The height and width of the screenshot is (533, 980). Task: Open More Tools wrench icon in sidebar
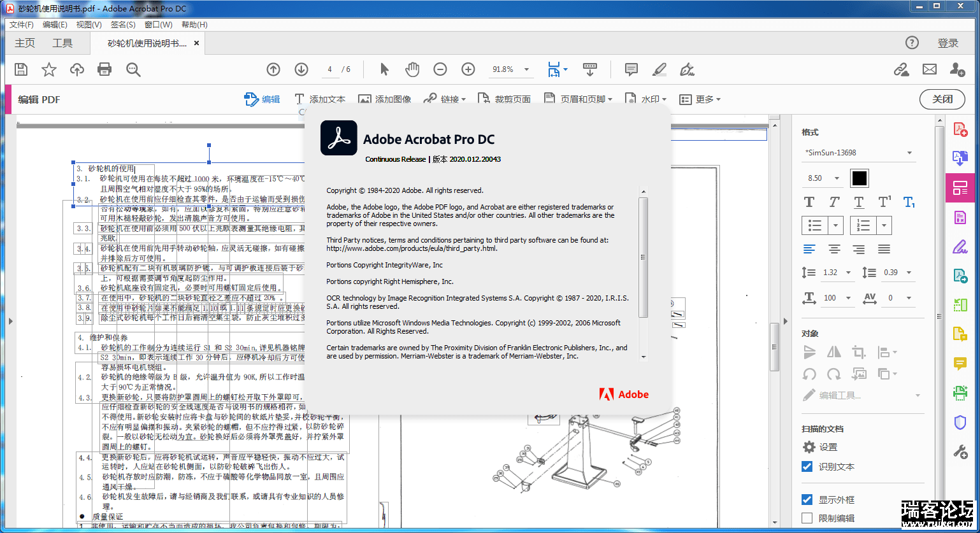tap(960, 451)
